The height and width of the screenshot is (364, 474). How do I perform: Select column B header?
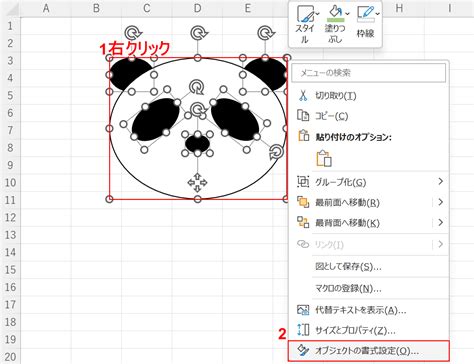pos(96,8)
